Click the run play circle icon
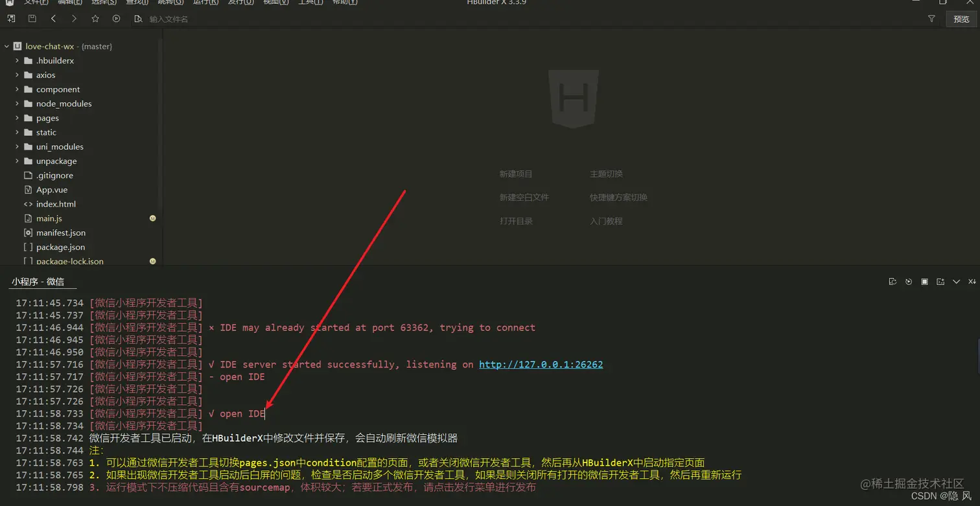The image size is (980, 506). 116,19
